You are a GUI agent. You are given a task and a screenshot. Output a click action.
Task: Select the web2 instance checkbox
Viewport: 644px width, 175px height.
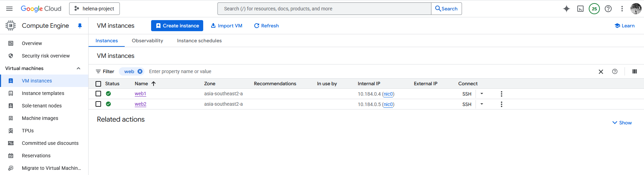pyautogui.click(x=98, y=104)
